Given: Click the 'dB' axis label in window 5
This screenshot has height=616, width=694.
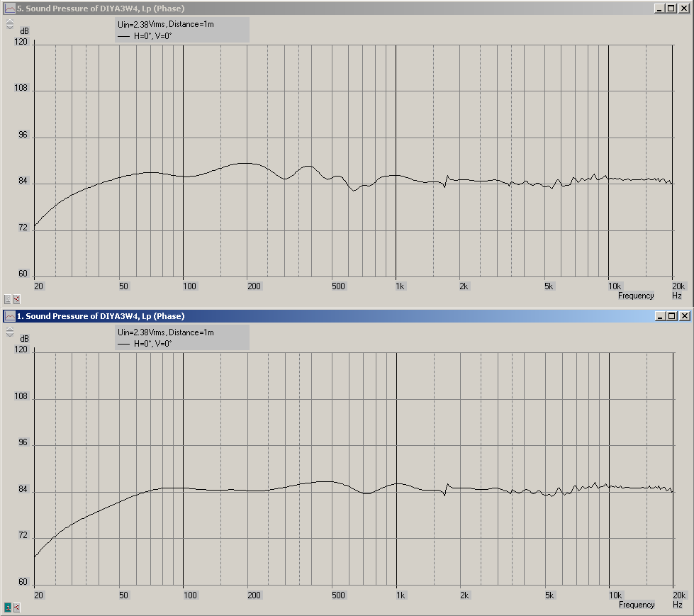Looking at the screenshot, I should 24,31.
